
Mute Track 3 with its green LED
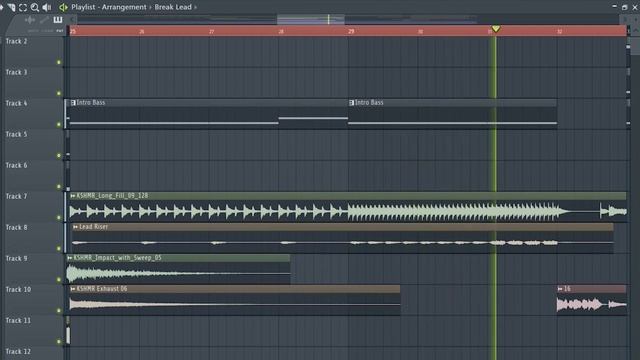tap(58, 93)
